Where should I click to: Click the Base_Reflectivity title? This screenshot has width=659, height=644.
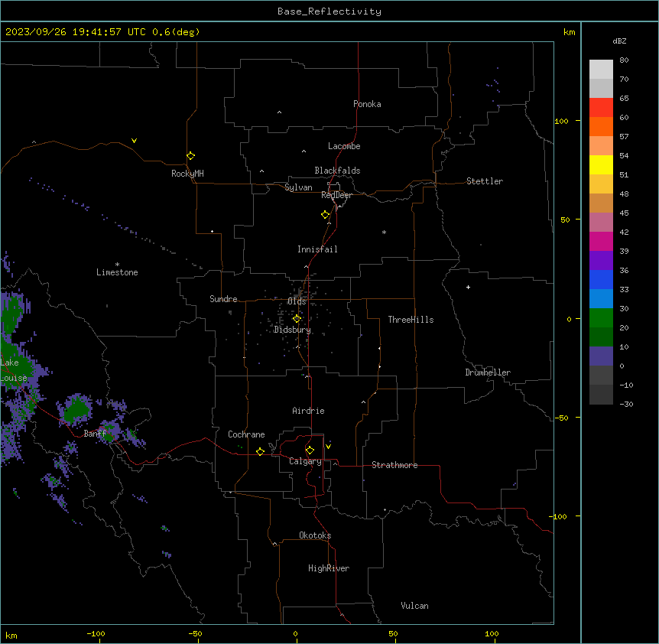pos(329,11)
